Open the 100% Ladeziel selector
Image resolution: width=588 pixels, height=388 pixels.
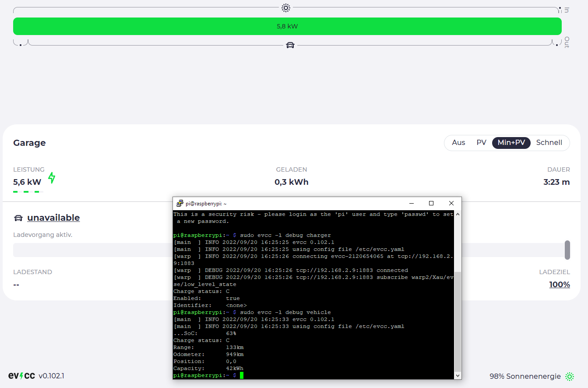click(x=560, y=284)
